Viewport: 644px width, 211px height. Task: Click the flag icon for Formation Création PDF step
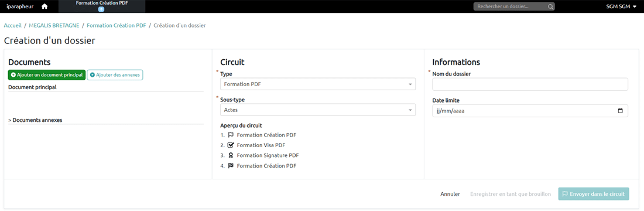click(231, 135)
